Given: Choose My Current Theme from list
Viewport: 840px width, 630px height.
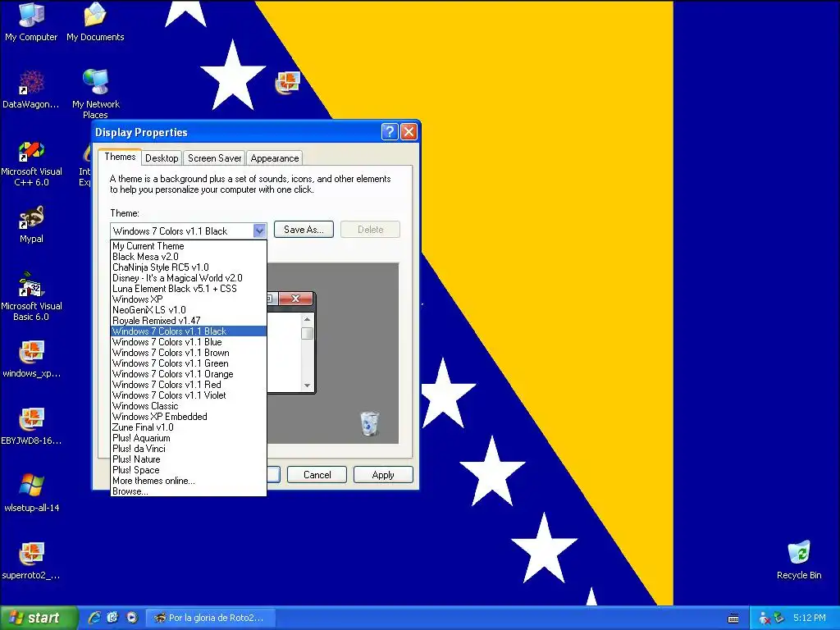Looking at the screenshot, I should pyautogui.click(x=188, y=246).
